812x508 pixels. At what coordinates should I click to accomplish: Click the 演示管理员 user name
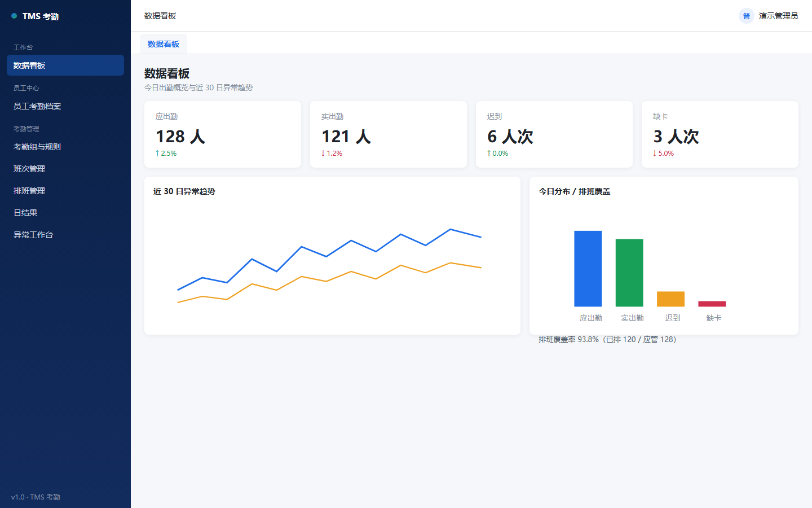[778, 16]
